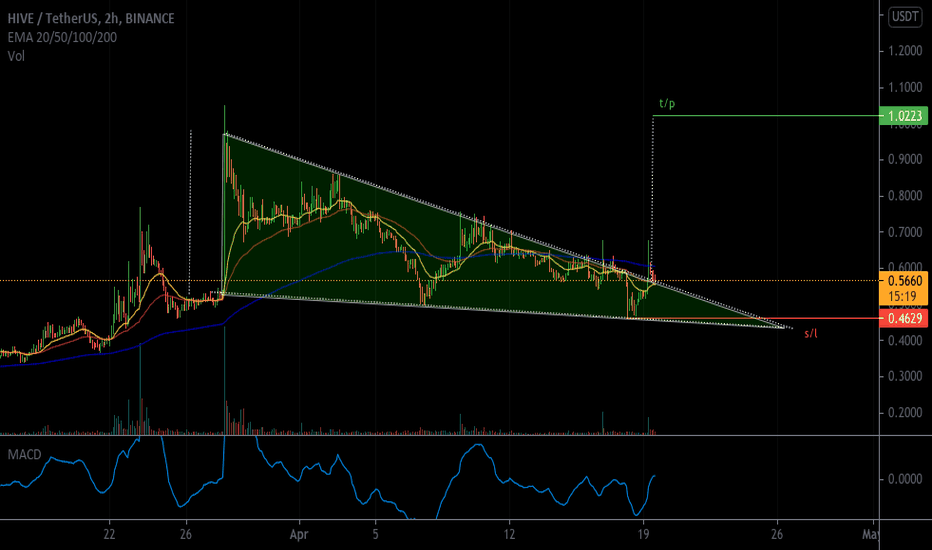
Task: Click the first 26 date label after 22
Action: [186, 534]
